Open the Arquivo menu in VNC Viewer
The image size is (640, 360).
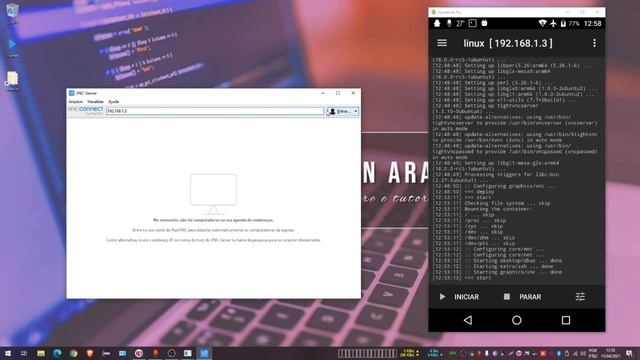tap(76, 101)
